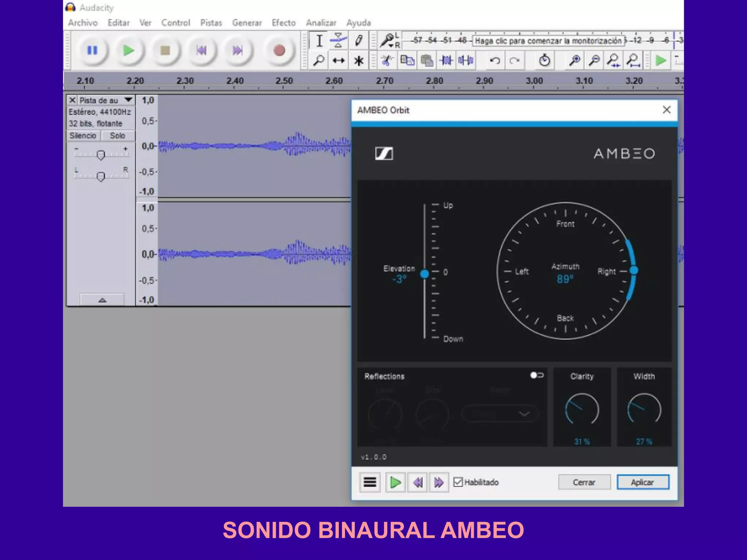Image resolution: width=747 pixels, height=560 pixels.
Task: Select the Draw pencil tool
Action: pos(359,40)
